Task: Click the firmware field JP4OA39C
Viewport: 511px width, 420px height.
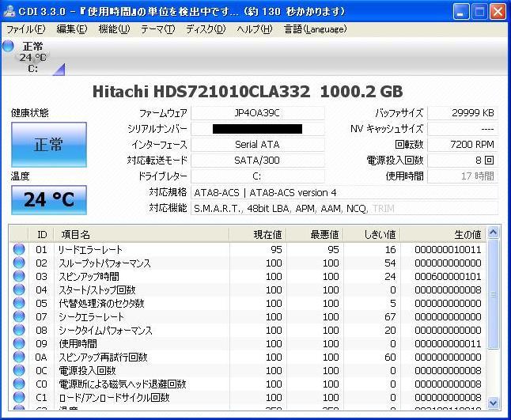Action: tap(257, 113)
